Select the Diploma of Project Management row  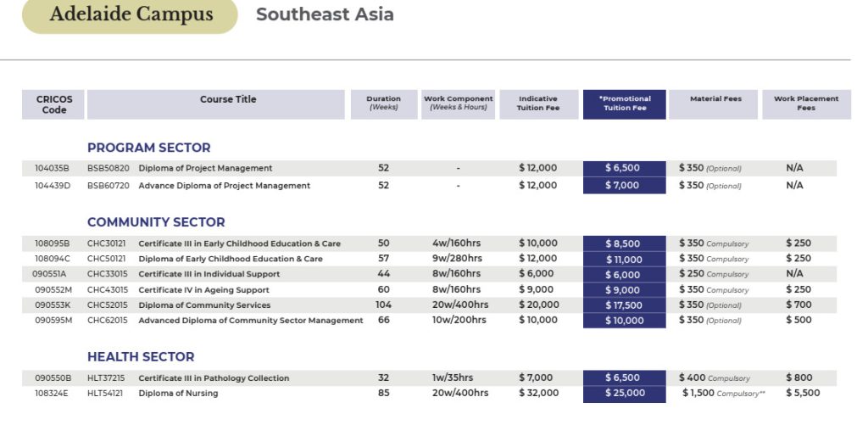(x=205, y=169)
